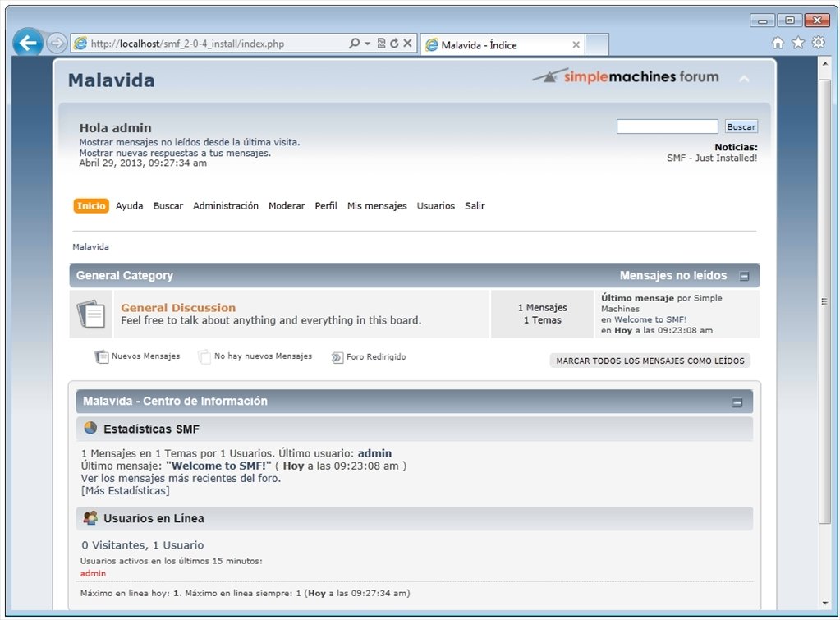Open 'Mostrar mensajes no leídos desde la última visita'
This screenshot has width=840, height=620.
click(x=189, y=142)
